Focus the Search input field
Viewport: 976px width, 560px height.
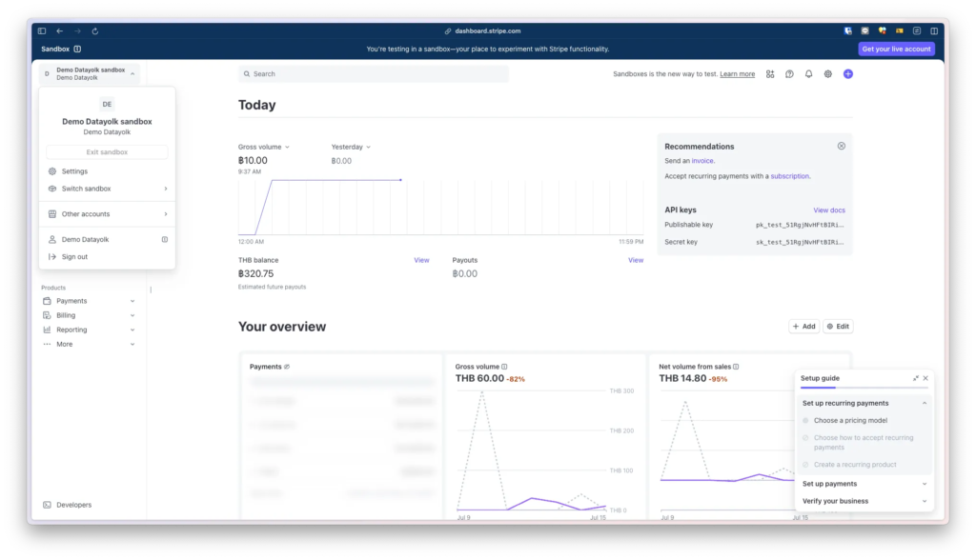[x=374, y=73]
